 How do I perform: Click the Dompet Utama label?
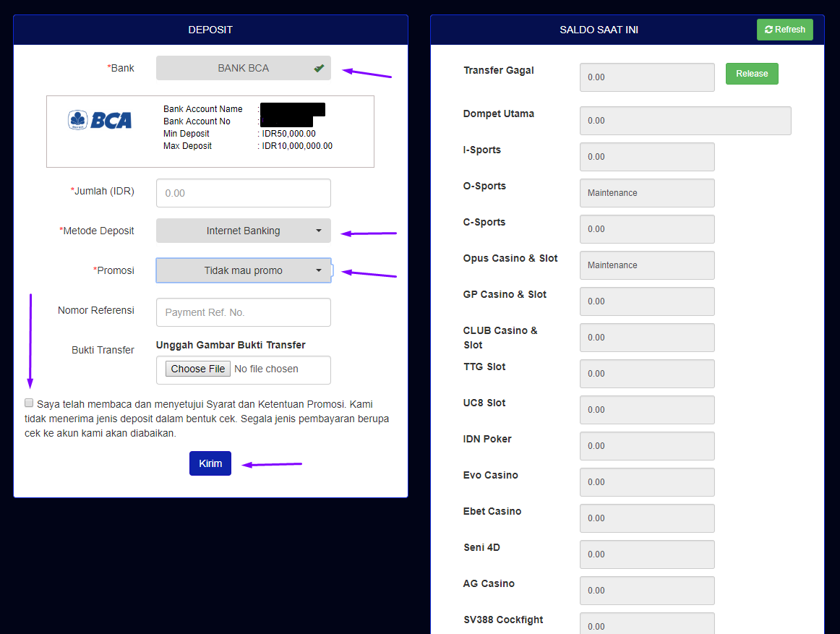pyautogui.click(x=499, y=113)
